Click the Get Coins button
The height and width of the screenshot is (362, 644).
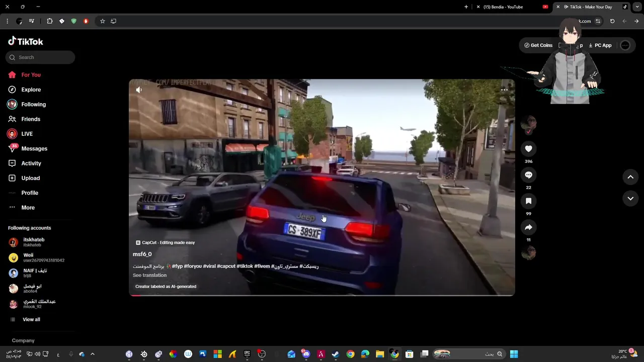coord(538,45)
